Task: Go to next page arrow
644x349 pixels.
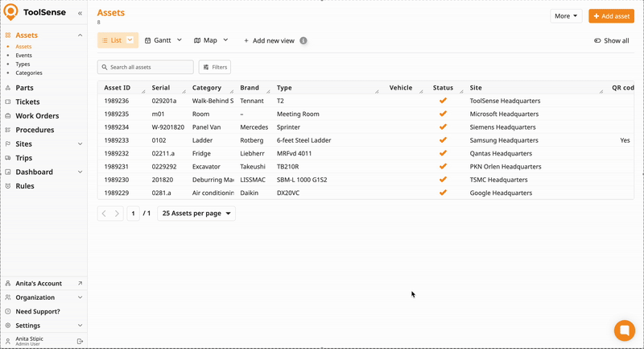Action: click(117, 214)
